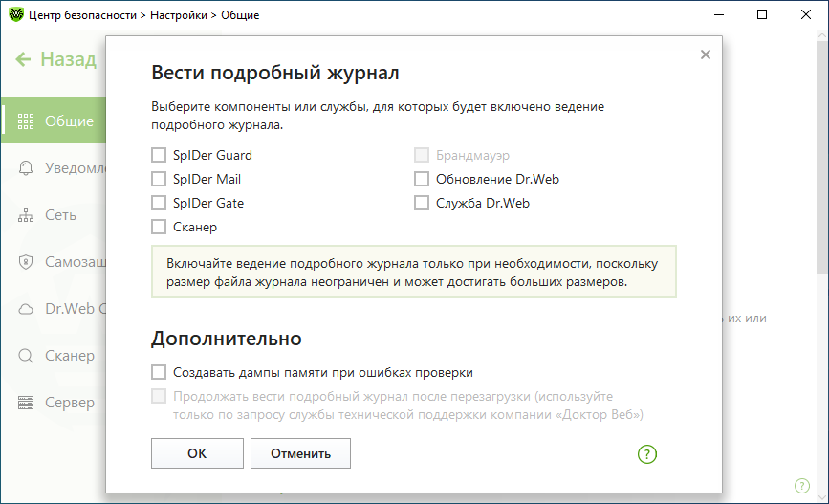829x504 pixels.
Task: Click the Dr.Web spider logo in title bar
Action: tap(16, 14)
